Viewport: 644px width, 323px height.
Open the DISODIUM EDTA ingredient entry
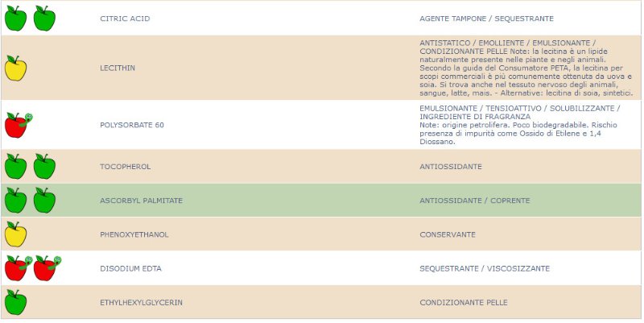130,269
